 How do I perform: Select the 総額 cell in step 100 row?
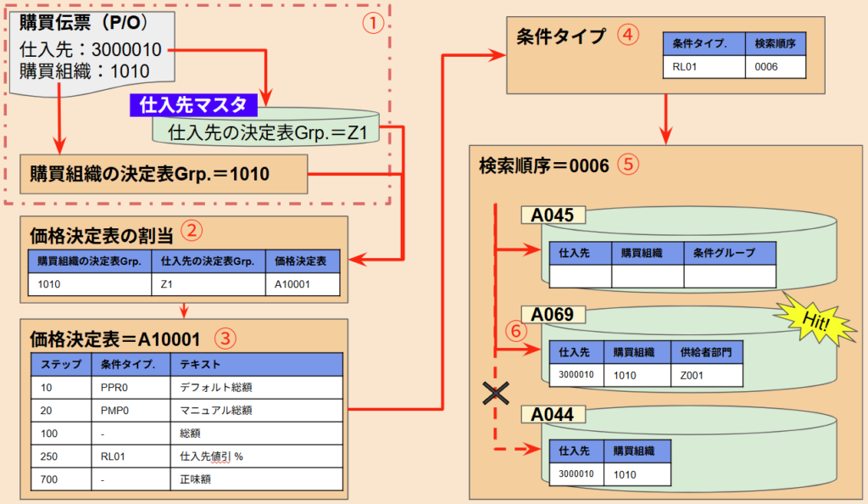[x=256, y=433]
